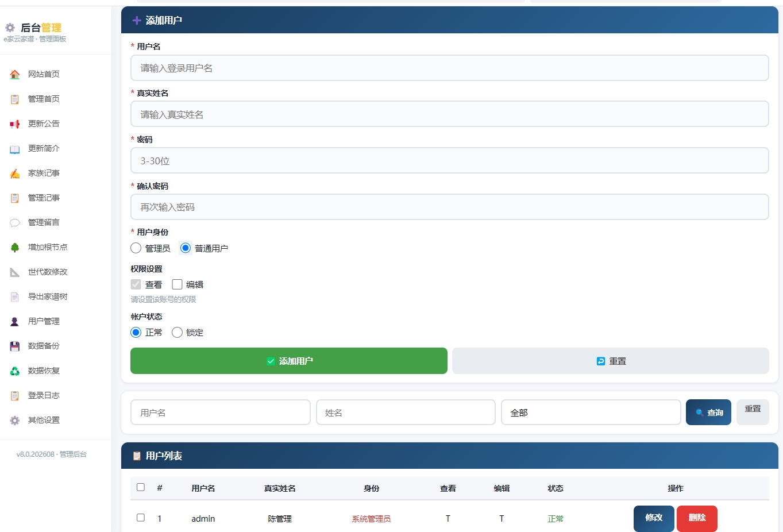Click 修改 button for admin row

click(x=654, y=519)
